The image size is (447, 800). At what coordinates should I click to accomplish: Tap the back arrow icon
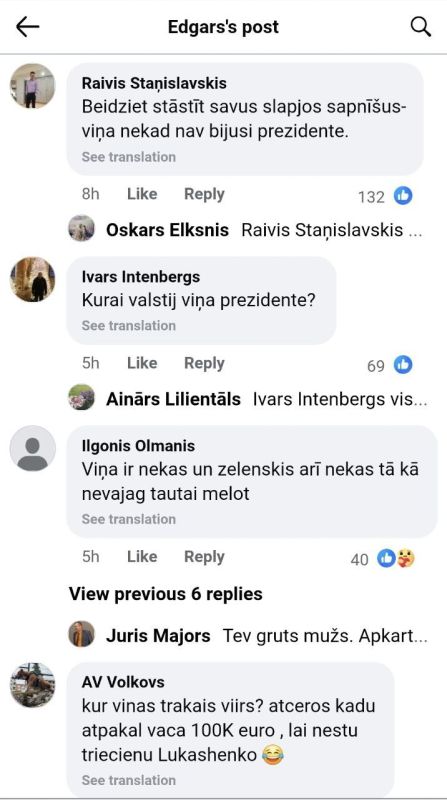(28, 27)
